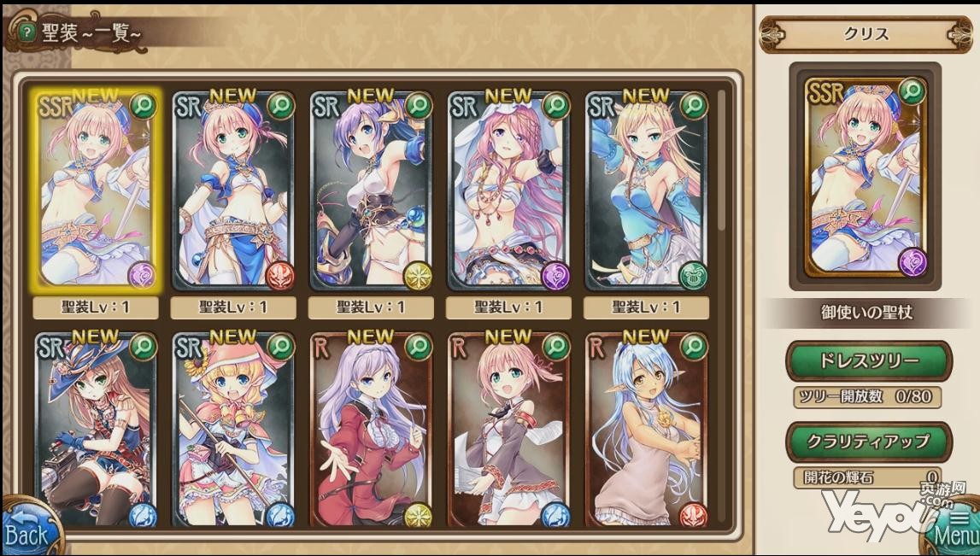
Task: Click magnifier on blue-haired elf R card
Action: (x=694, y=345)
